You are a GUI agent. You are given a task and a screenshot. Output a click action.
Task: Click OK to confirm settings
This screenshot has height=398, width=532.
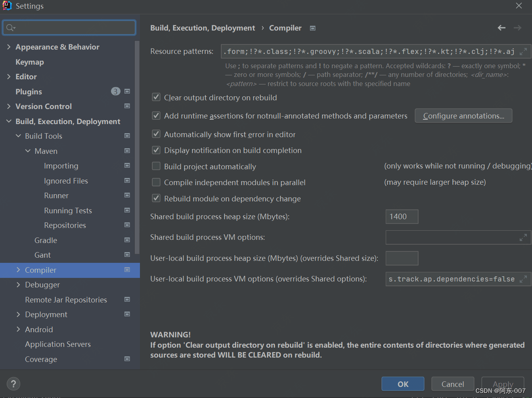[x=403, y=384]
